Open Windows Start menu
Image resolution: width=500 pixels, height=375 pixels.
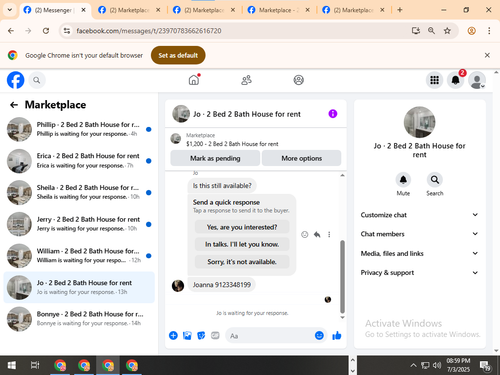(x=12, y=365)
